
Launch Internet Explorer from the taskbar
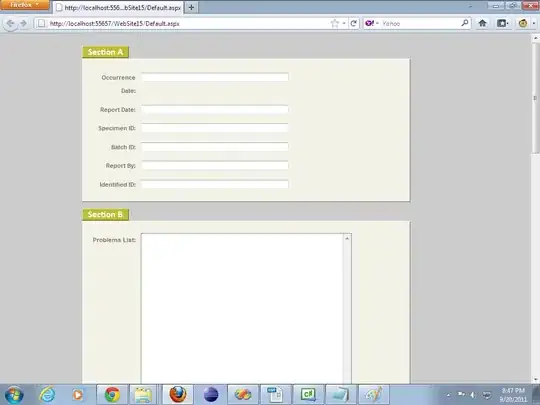pyautogui.click(x=47, y=394)
